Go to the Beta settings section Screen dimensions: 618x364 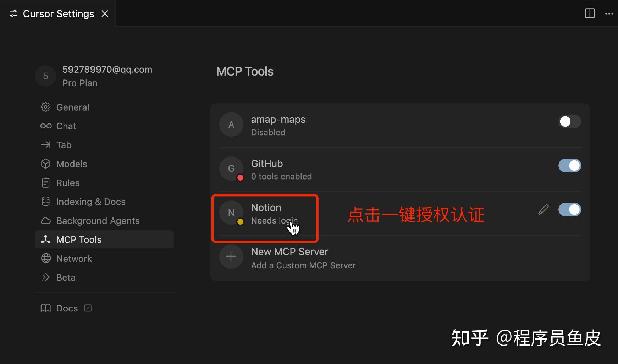pyautogui.click(x=104, y=277)
